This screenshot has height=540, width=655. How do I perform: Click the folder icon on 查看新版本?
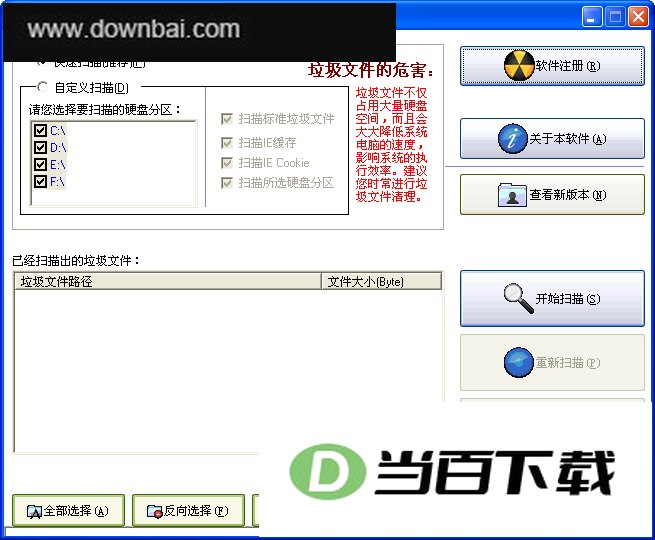point(512,195)
